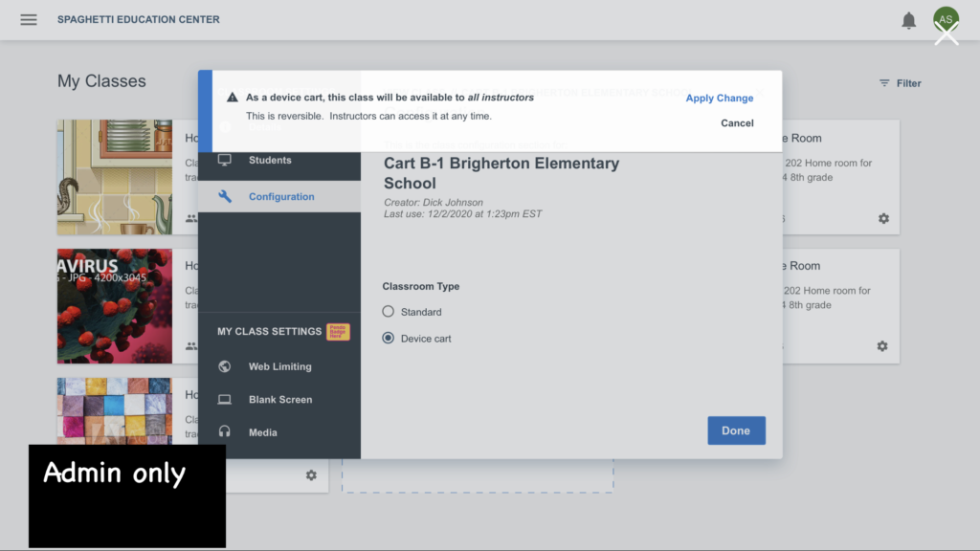Click the Media headphones icon
The height and width of the screenshot is (551, 980).
(225, 432)
